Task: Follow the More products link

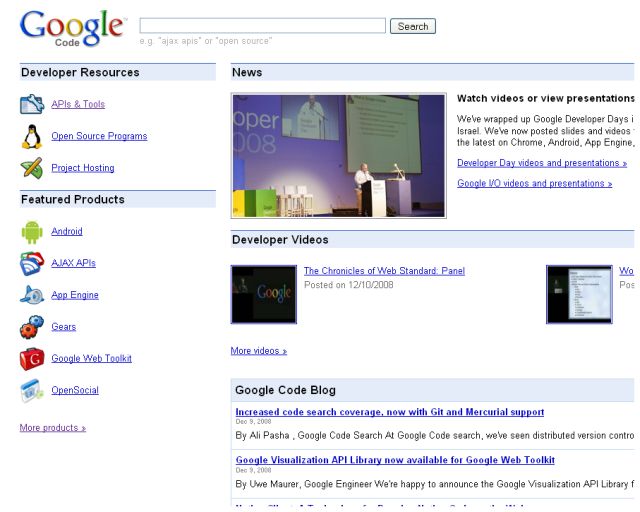Action: click(x=53, y=427)
